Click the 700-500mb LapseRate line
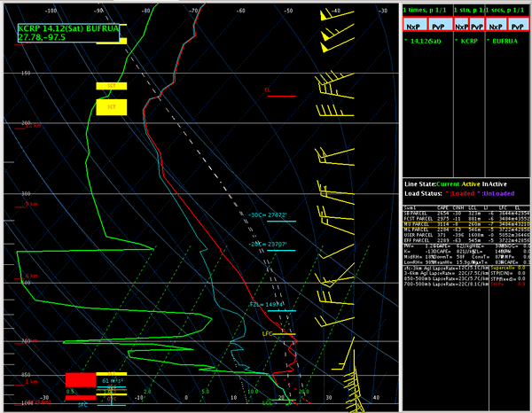532x413 pixels. 446,284
